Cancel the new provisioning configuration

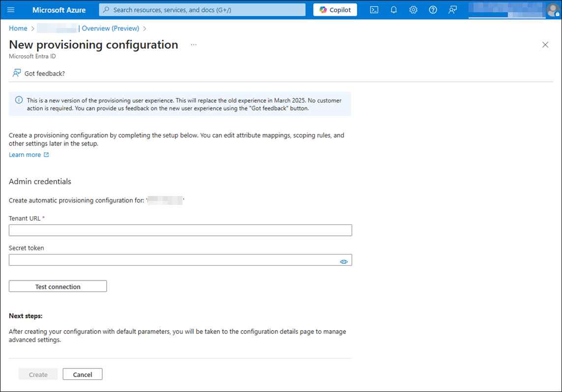click(82, 374)
